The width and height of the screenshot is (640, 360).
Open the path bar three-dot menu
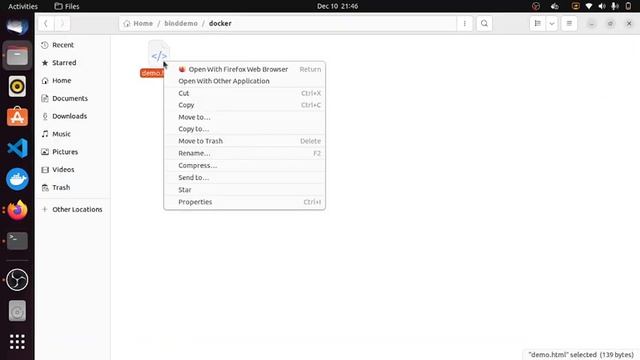point(464,23)
